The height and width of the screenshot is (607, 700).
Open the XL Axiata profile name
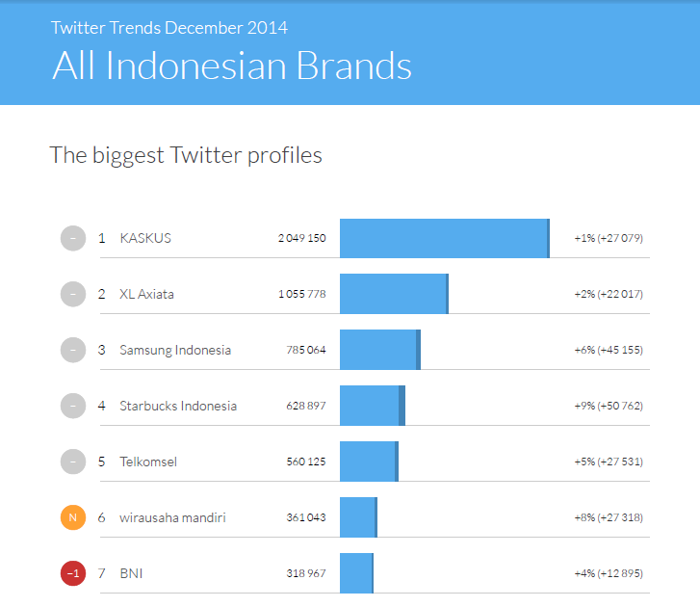pos(146,294)
